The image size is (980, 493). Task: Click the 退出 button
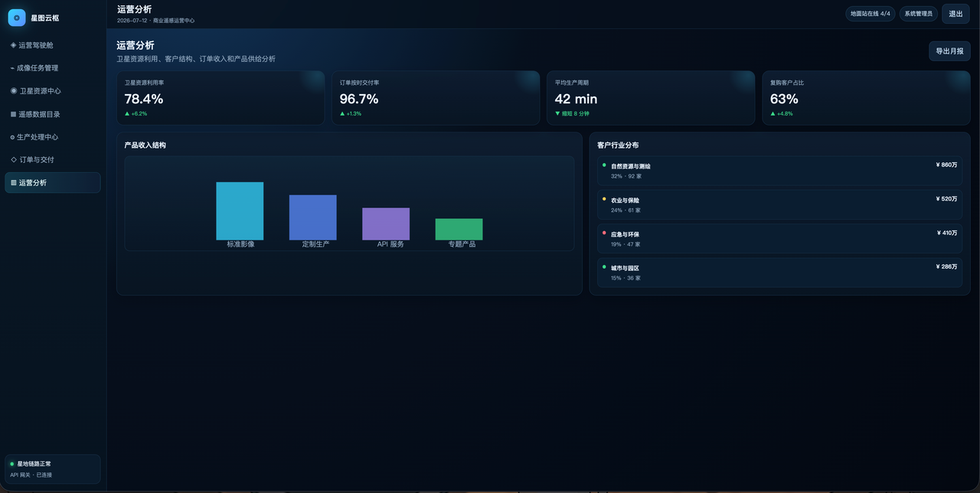click(x=956, y=14)
